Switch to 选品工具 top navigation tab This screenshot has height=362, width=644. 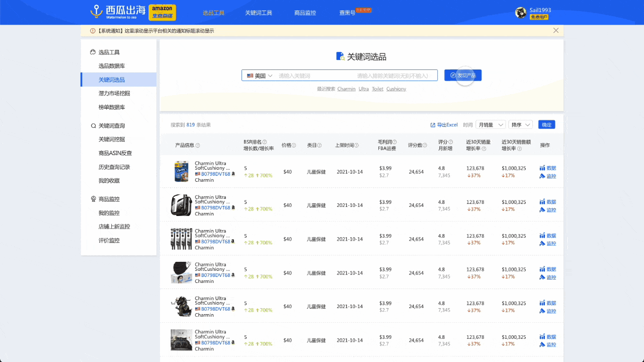point(213,13)
